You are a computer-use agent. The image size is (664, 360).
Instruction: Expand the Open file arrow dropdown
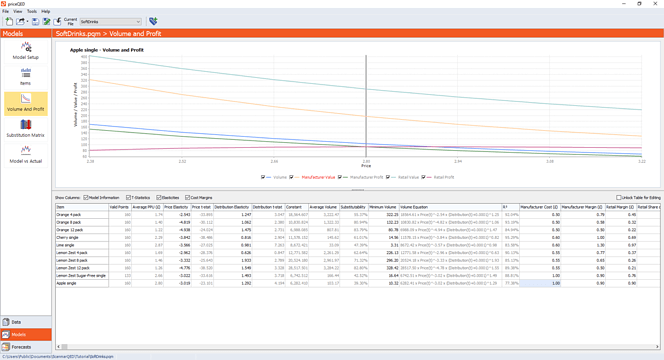point(27,21)
